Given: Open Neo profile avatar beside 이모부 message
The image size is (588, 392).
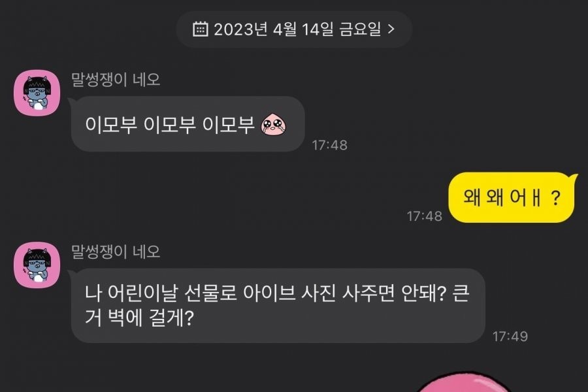Looking at the screenshot, I should pos(37,93).
